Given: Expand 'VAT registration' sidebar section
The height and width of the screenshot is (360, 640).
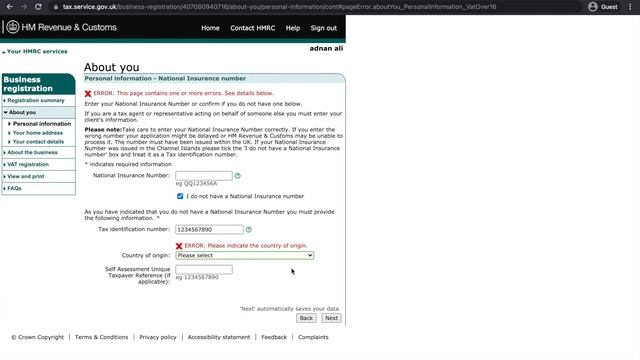Looking at the screenshot, I should [28, 164].
